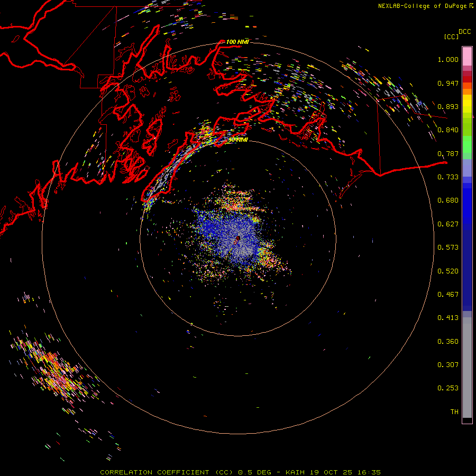This screenshot has height=476, width=476.
Task: Pick the bright green color bar segment
Action: coord(467,144)
